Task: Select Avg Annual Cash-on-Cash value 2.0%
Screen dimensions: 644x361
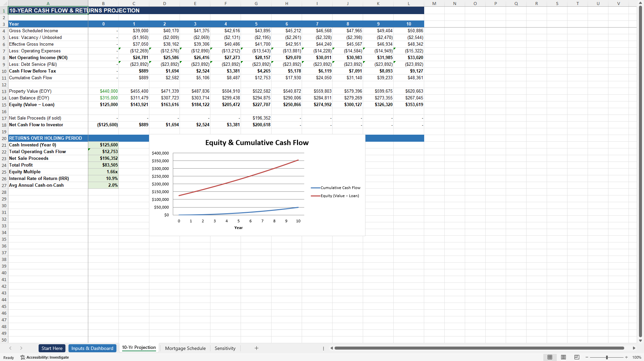Action: coord(103,185)
